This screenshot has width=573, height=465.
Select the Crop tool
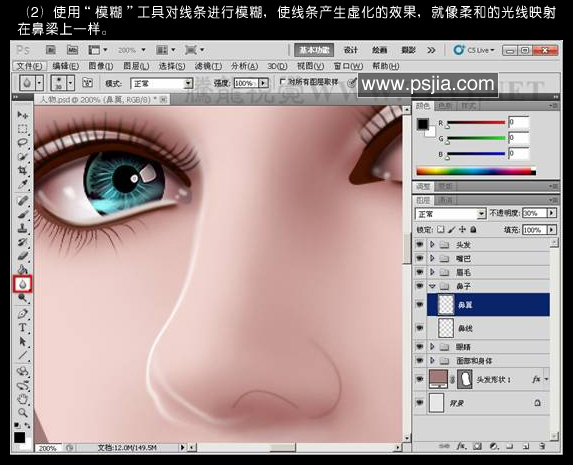click(23, 170)
